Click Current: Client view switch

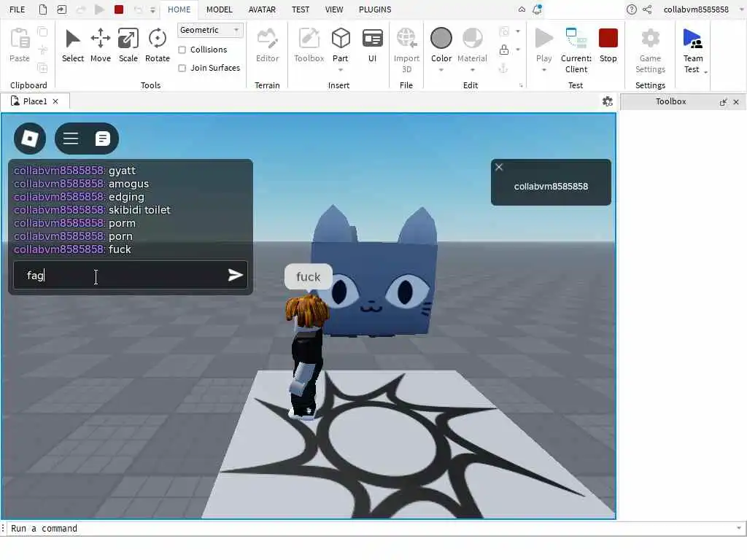point(576,50)
